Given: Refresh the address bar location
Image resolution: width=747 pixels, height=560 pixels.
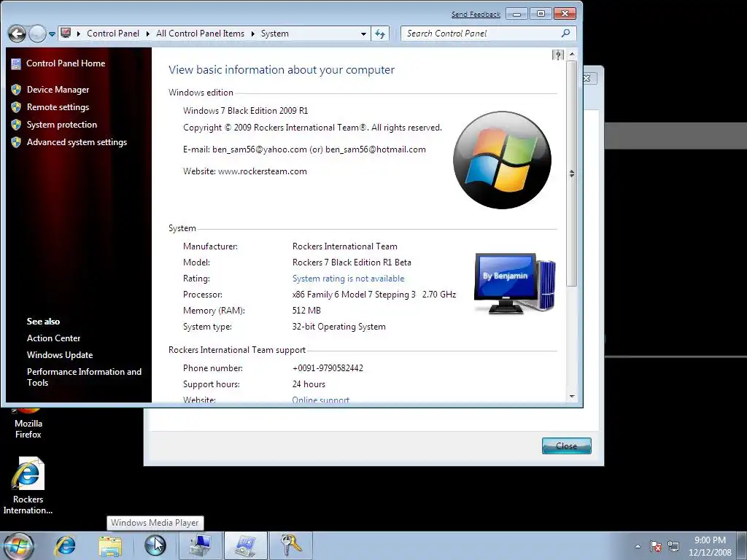Looking at the screenshot, I should [x=379, y=34].
